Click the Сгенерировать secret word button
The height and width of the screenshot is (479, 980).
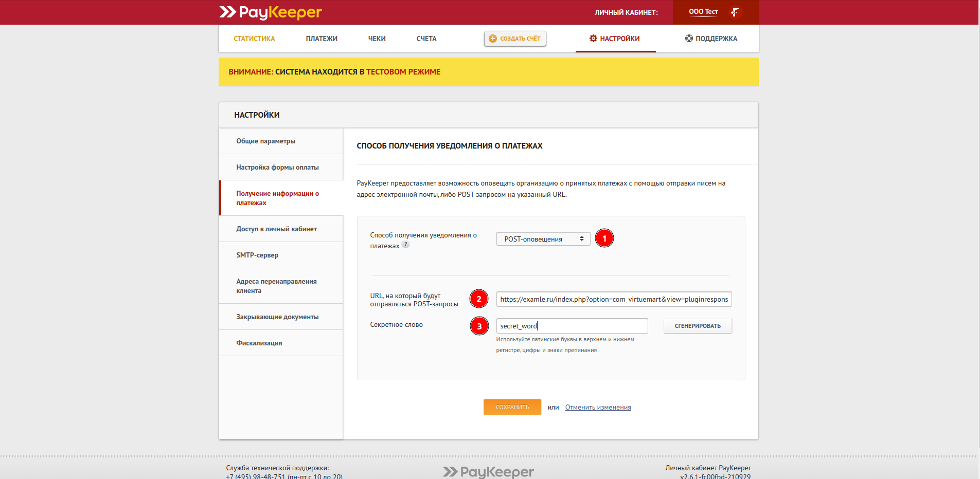[x=697, y=326]
